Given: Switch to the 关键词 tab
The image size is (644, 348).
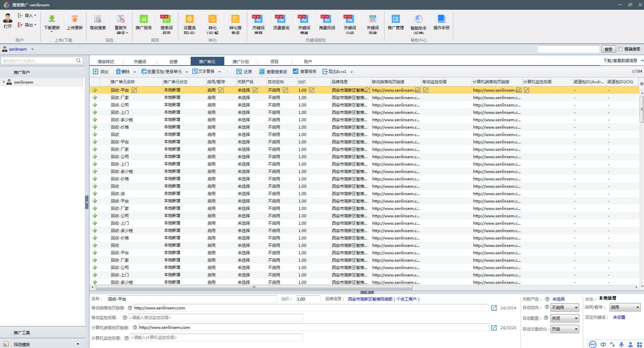Looking at the screenshot, I should [140, 61].
